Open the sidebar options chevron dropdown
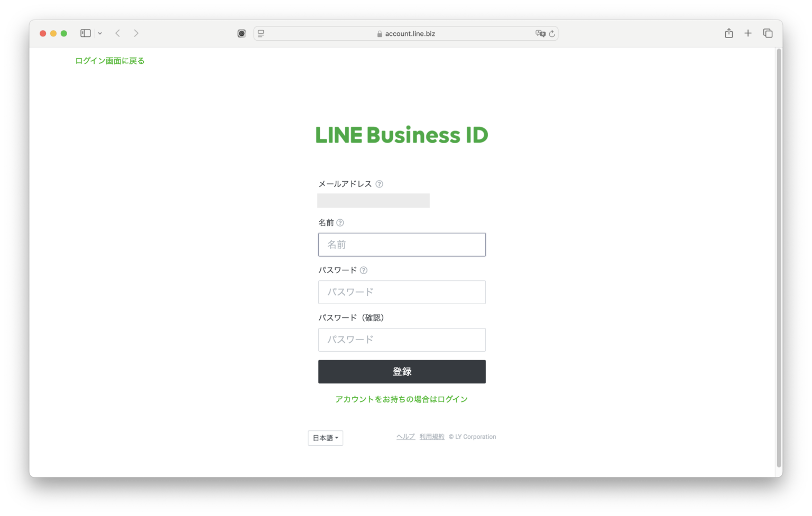The width and height of the screenshot is (812, 516). [100, 33]
